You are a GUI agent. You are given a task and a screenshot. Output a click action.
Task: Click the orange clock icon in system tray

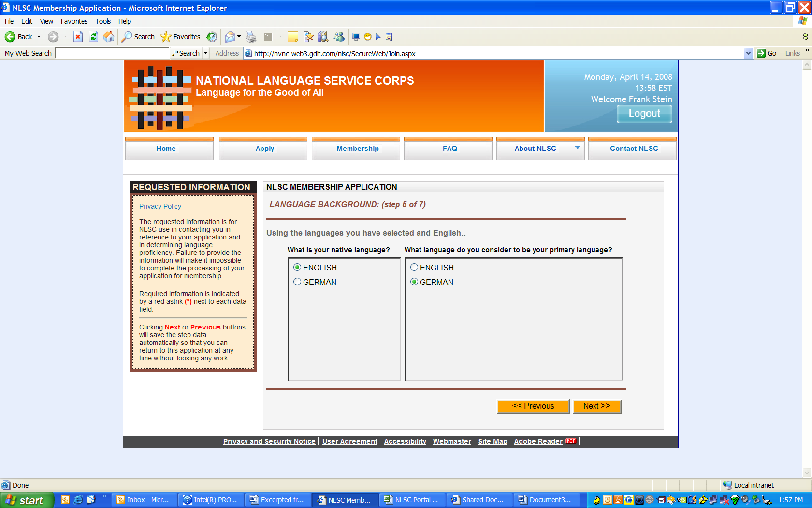click(607, 500)
